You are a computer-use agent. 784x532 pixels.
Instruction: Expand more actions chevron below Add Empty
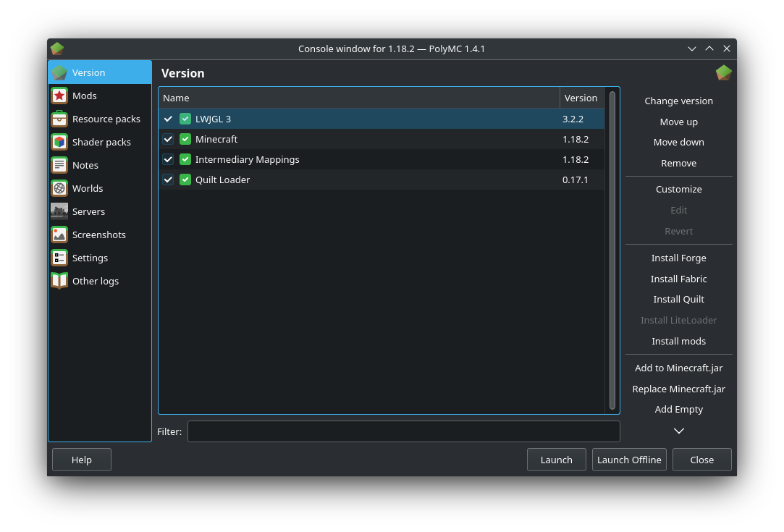(x=678, y=431)
